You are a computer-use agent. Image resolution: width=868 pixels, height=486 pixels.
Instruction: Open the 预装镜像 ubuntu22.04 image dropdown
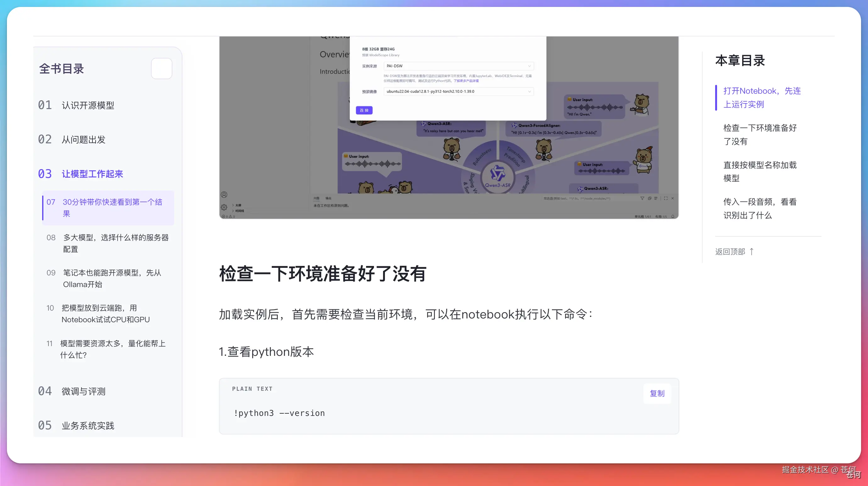[x=459, y=91]
